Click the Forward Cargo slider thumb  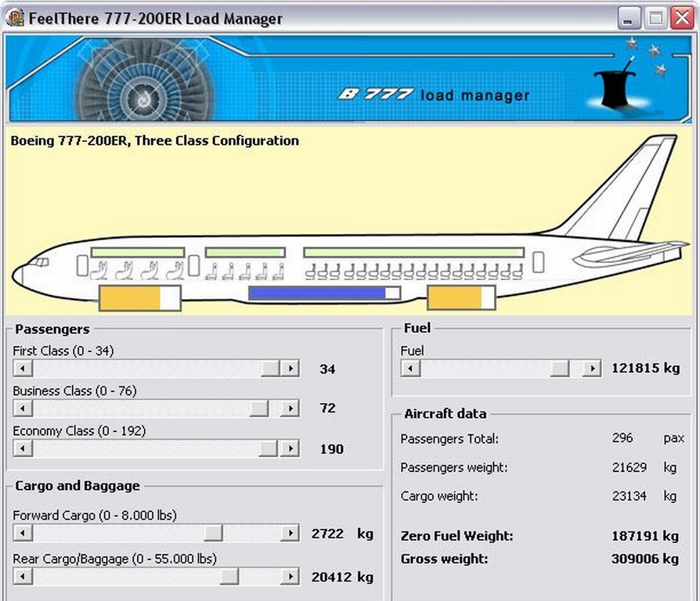click(214, 533)
